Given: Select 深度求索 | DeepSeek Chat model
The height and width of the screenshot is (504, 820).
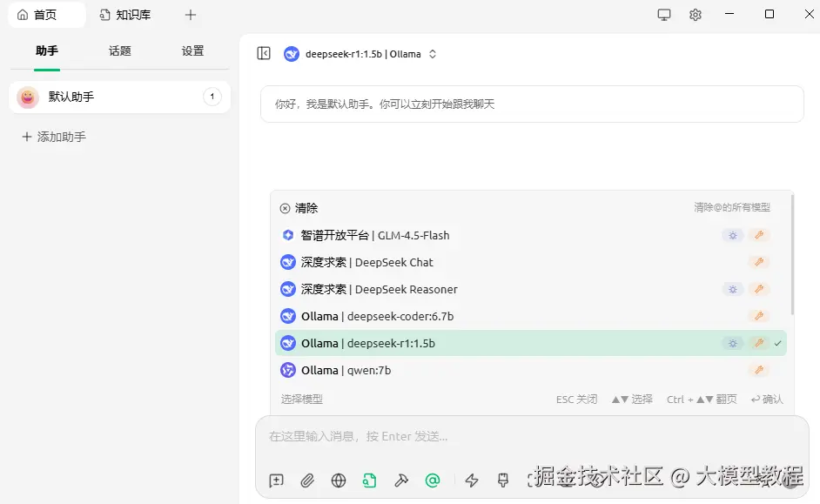Looking at the screenshot, I should pyautogui.click(x=530, y=262).
